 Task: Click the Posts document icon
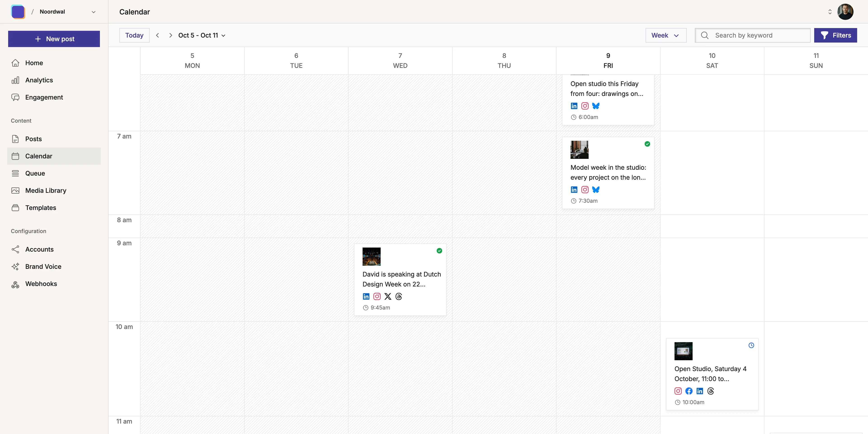click(16, 139)
